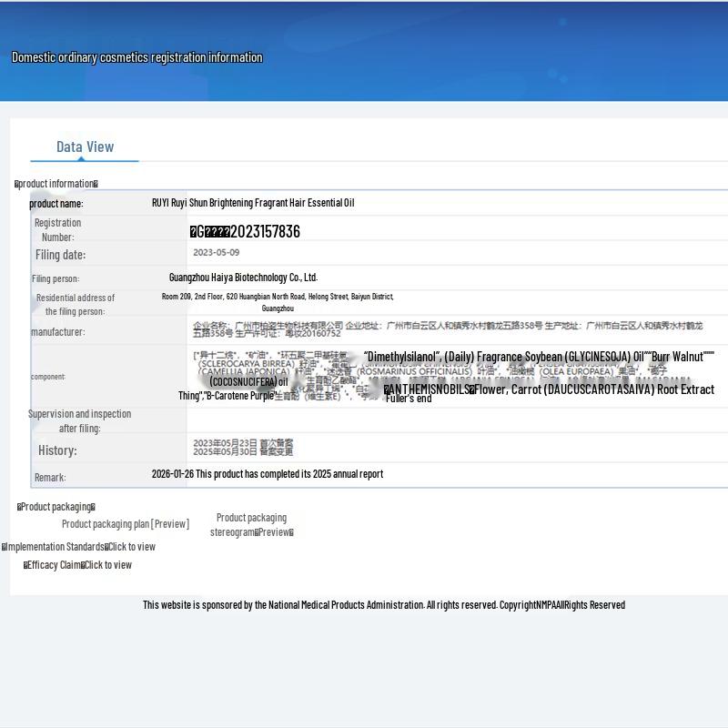Click the registration number ending 2023157836
The width and height of the screenshot is (728, 728).
click(x=245, y=232)
